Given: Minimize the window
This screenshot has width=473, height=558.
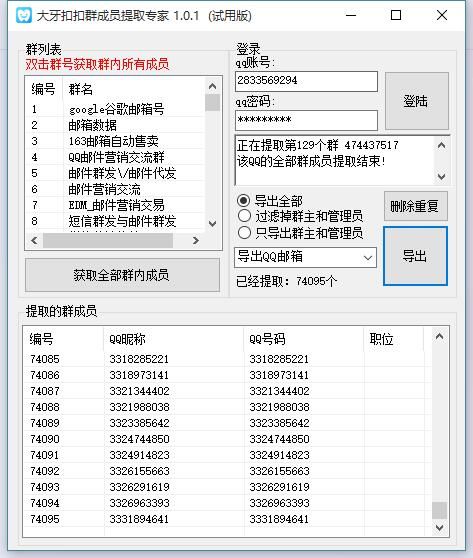Looking at the screenshot, I should 351,15.
